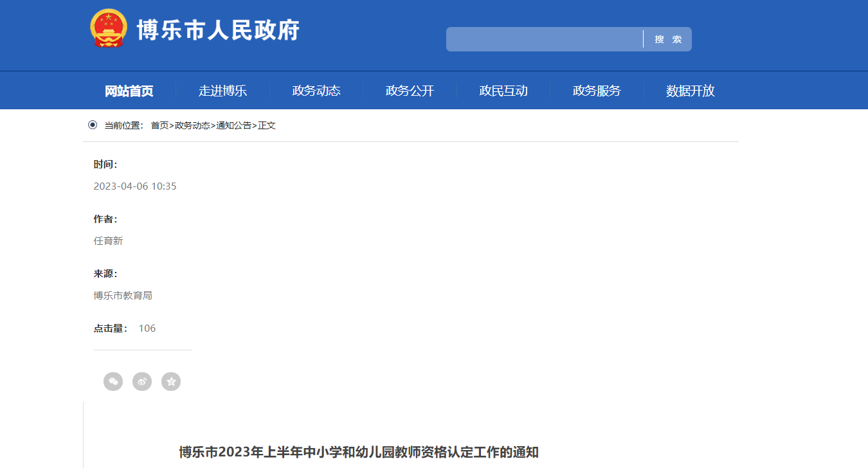
Task: Click the 当前位置: label
Action: (x=124, y=125)
